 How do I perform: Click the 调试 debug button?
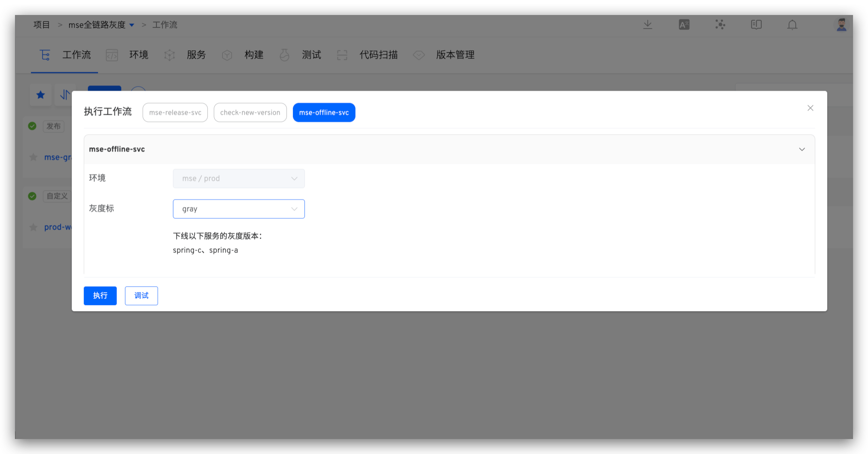141,296
